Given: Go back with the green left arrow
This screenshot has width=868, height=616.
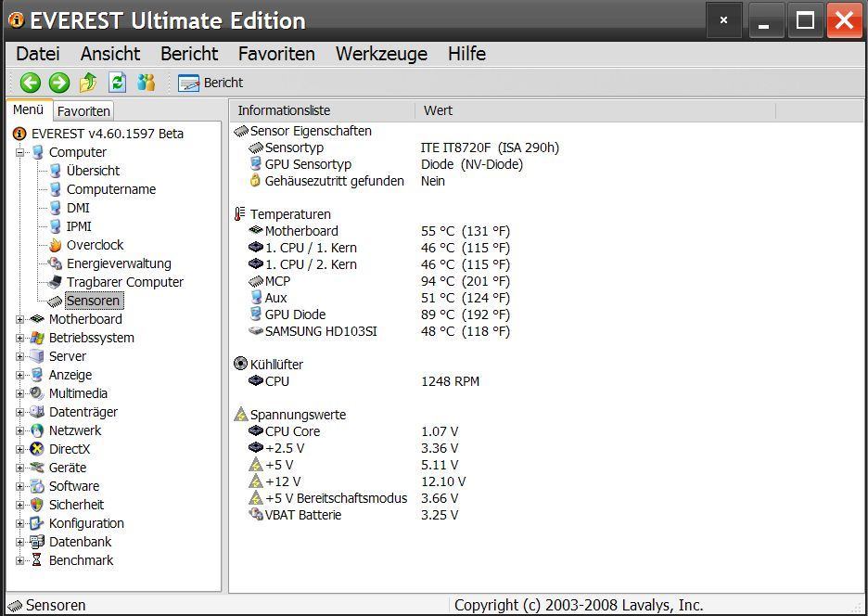Looking at the screenshot, I should (x=31, y=83).
